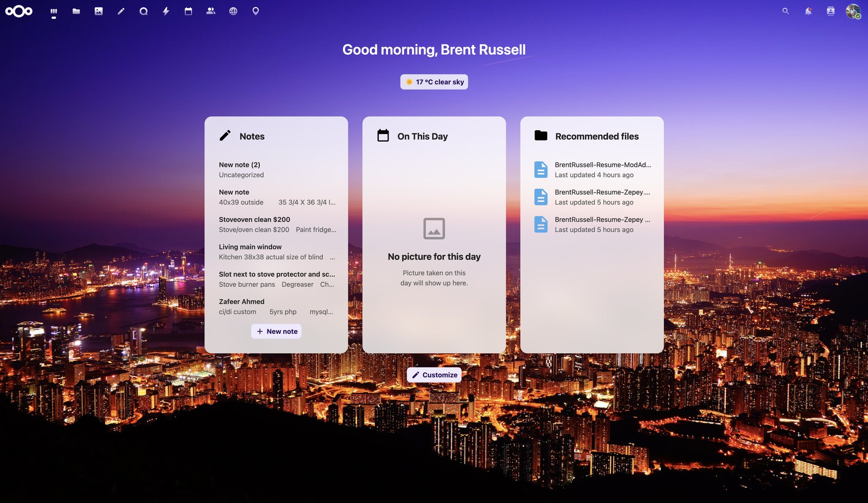Open the Talk app icon
868x503 pixels.
click(x=143, y=11)
